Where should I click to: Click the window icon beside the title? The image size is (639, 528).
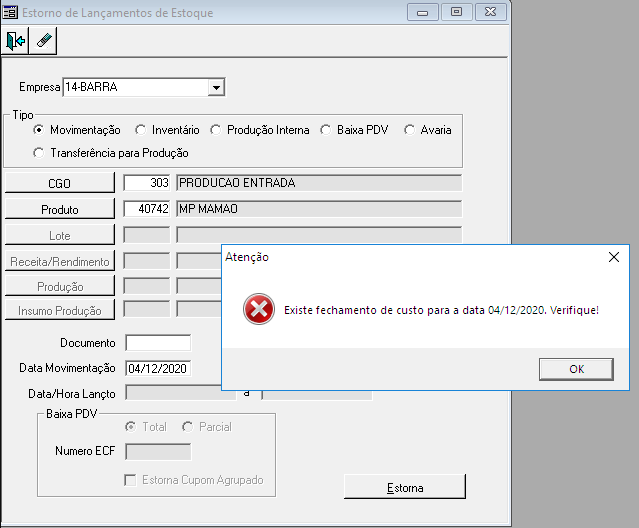10,12
